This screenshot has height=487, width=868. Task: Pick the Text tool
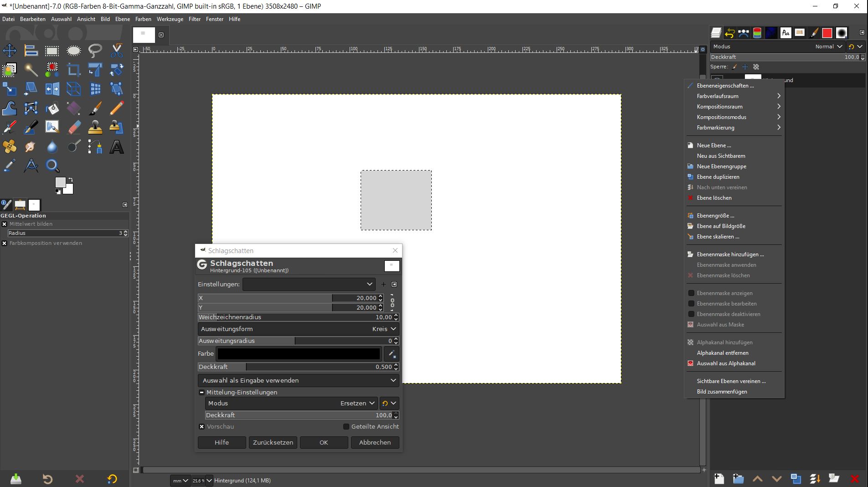pyautogui.click(x=117, y=147)
